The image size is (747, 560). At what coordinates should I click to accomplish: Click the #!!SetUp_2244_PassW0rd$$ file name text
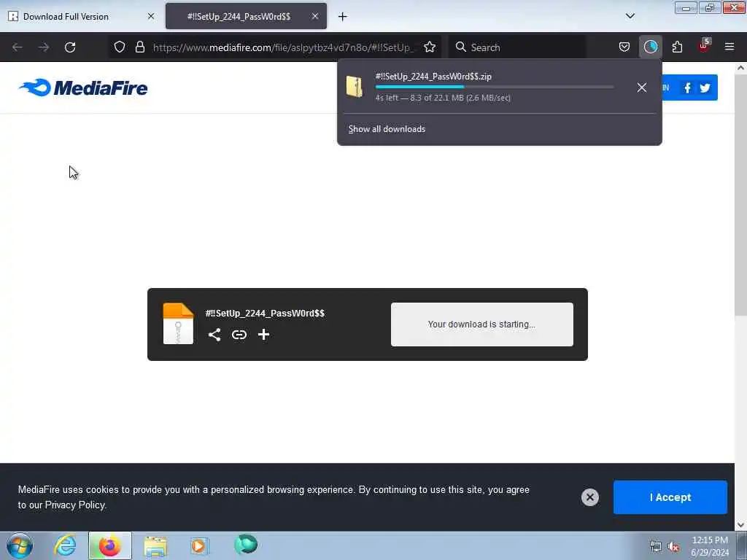(x=265, y=314)
